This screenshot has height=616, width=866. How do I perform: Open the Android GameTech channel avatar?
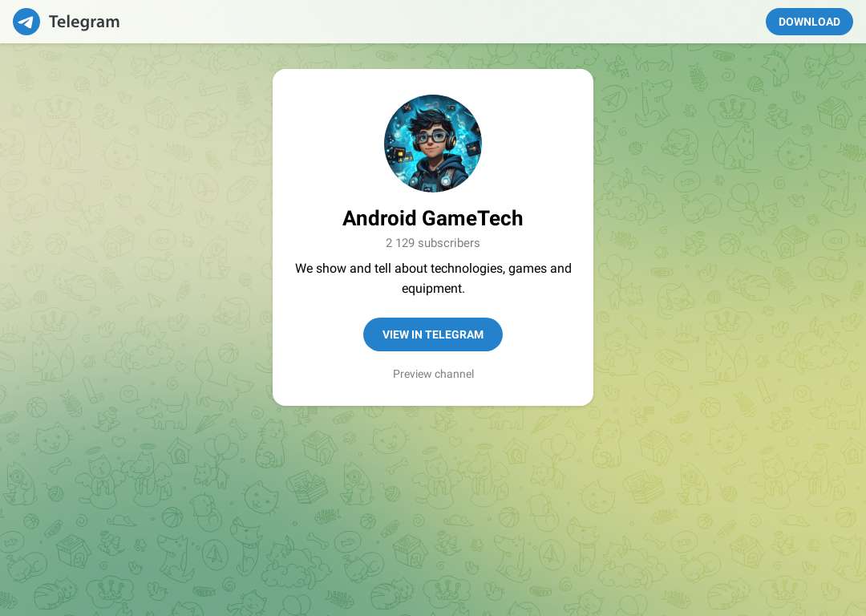click(x=433, y=143)
